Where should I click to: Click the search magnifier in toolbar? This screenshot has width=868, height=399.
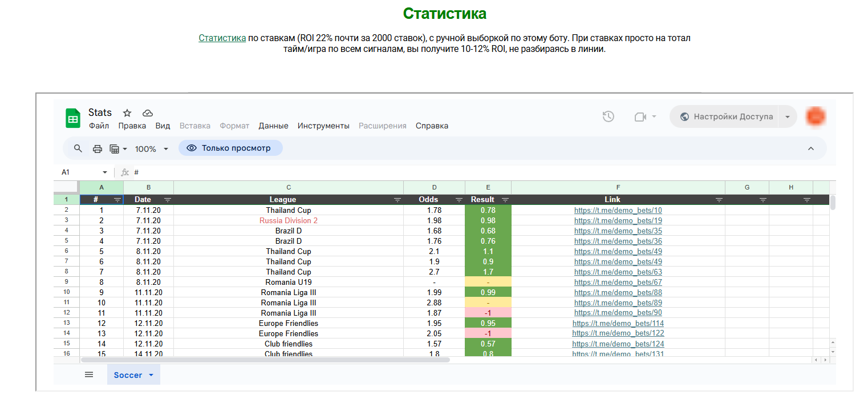pyautogui.click(x=78, y=148)
